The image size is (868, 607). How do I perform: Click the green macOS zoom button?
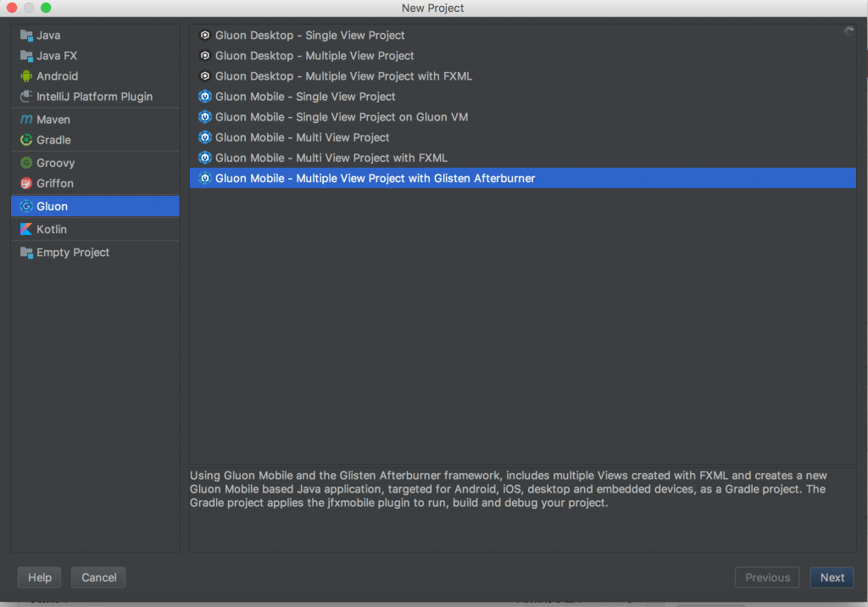[46, 8]
